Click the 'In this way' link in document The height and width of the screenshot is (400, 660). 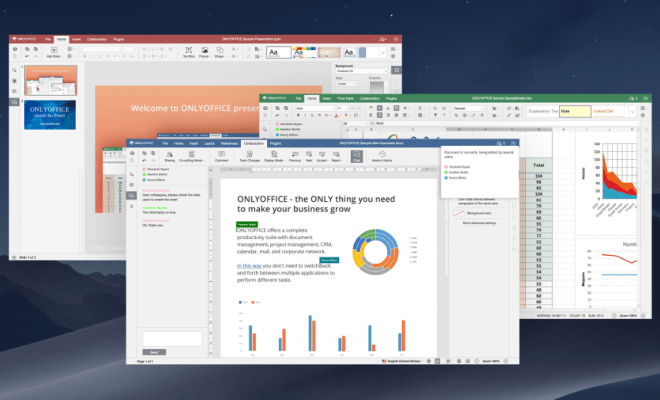[249, 266]
